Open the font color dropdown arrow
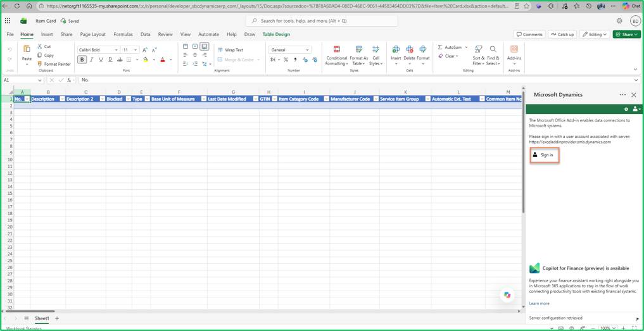Screen dimensions: 644x331 pyautogui.click(x=171, y=59)
